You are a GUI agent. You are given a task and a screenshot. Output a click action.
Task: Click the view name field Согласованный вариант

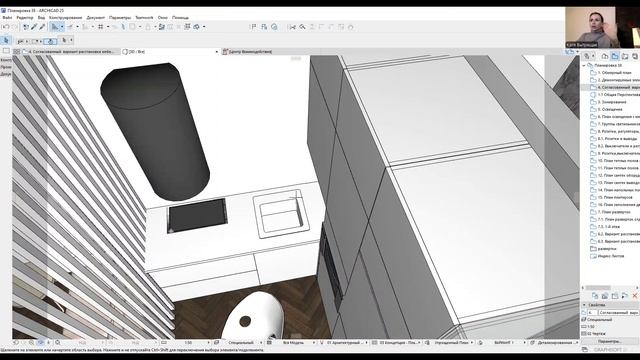[x=618, y=312]
